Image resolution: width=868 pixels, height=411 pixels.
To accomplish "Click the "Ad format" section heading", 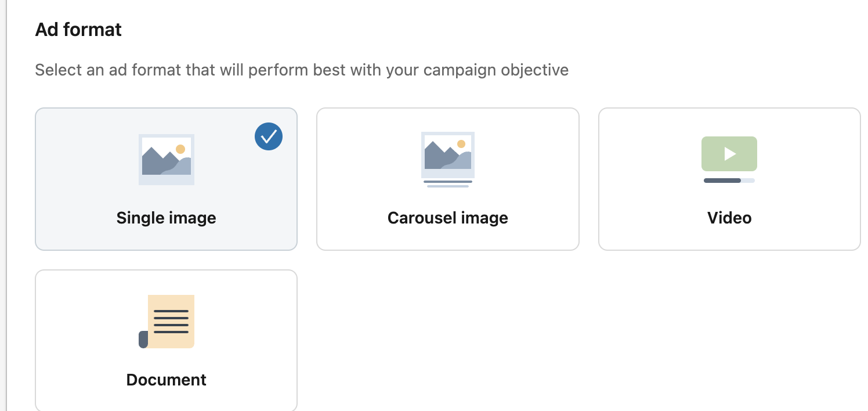I will pos(78,30).
